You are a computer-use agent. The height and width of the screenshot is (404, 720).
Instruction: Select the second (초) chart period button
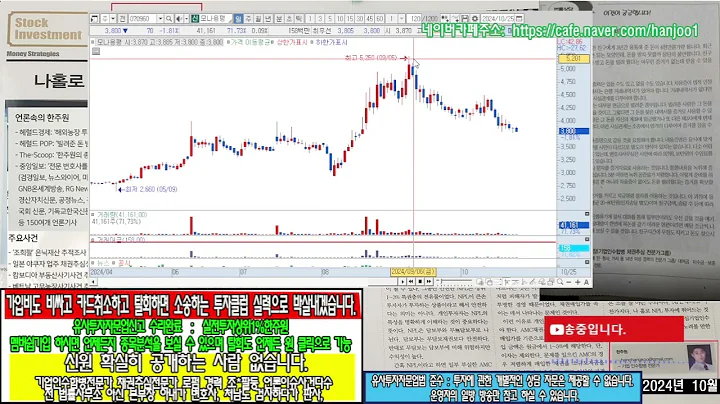[289, 18]
